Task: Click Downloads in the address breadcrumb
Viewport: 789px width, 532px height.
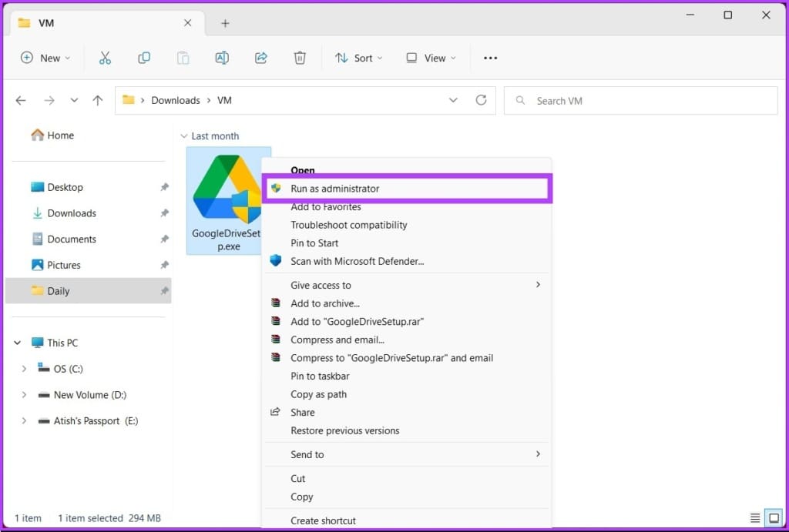Action: click(x=176, y=100)
